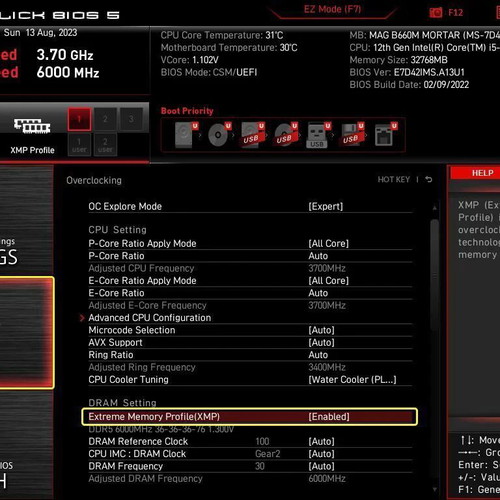This screenshot has height=500, width=500.
Task: Click the DRAM Setting group heading
Action: coord(122,403)
